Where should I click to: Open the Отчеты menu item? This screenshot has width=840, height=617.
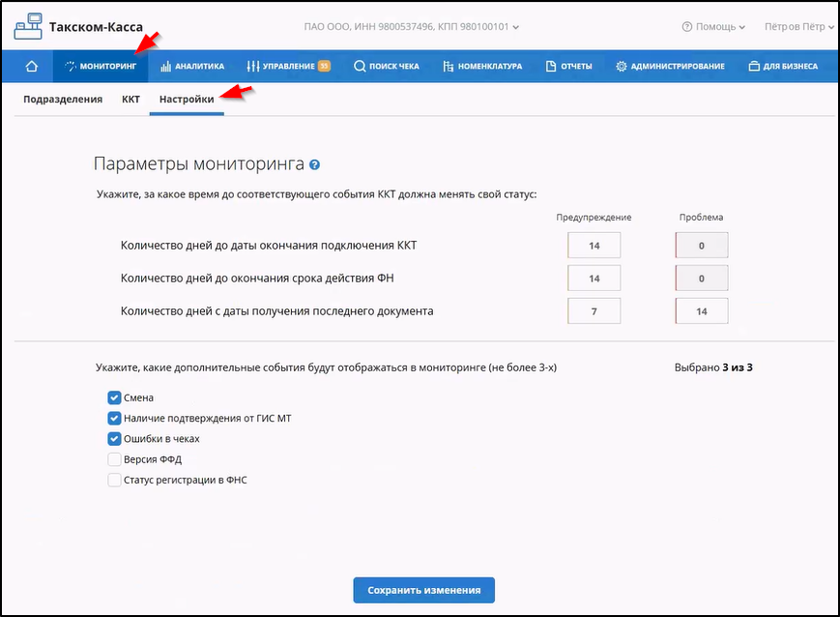[568, 66]
